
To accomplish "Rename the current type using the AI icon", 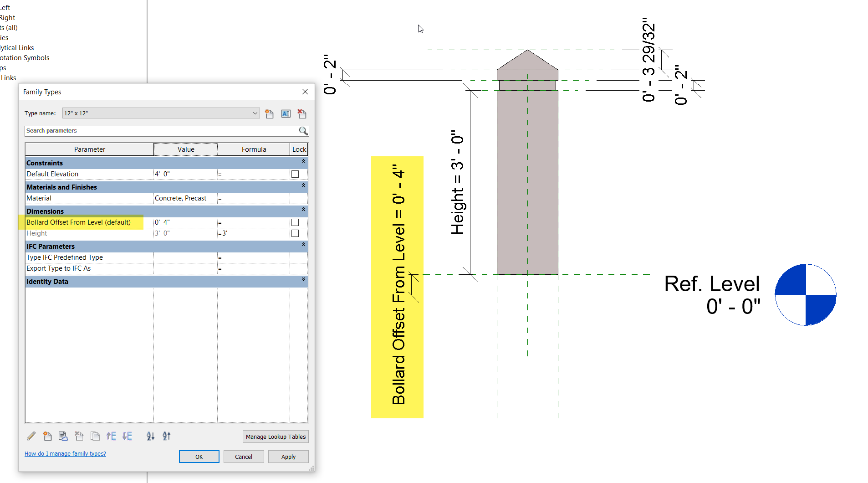I will [286, 113].
